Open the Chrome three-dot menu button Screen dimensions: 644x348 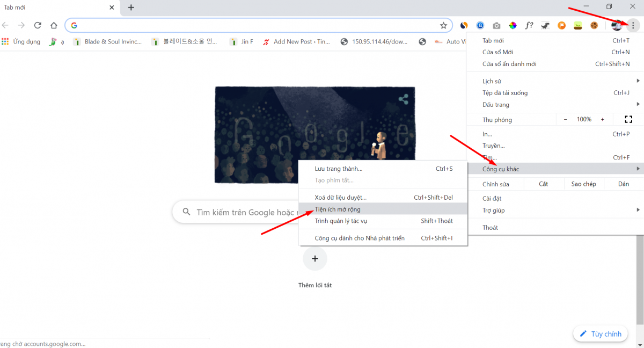(633, 25)
